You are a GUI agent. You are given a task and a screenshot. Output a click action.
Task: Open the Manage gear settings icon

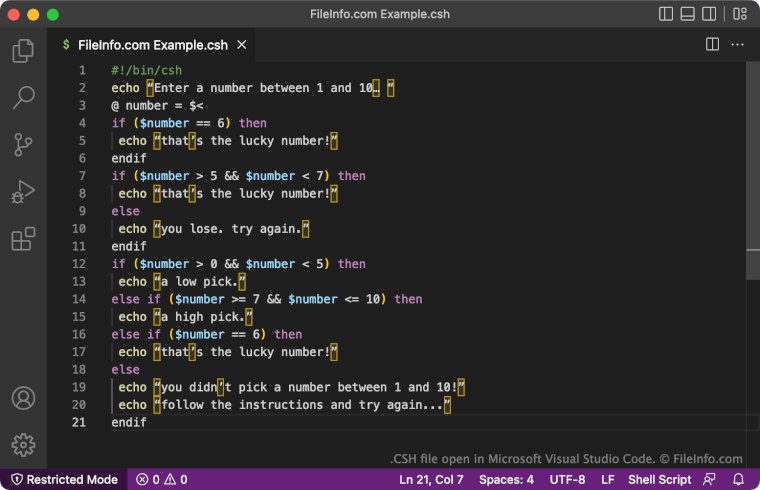pyautogui.click(x=23, y=444)
